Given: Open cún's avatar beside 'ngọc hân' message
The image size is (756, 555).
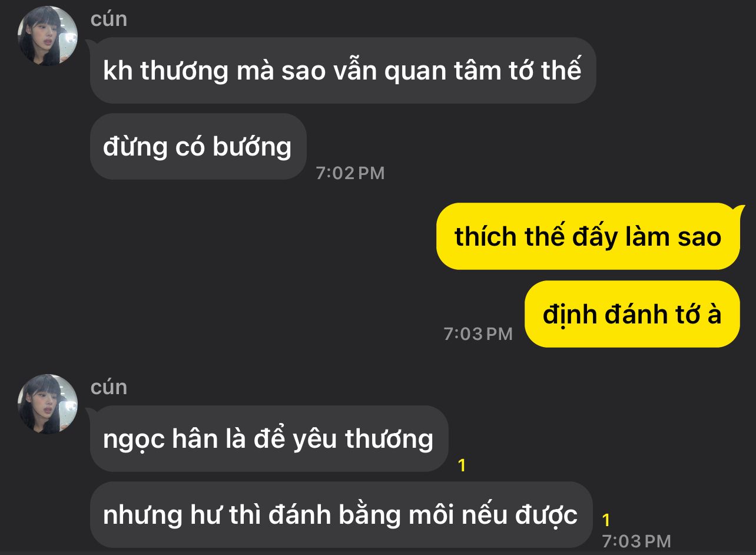Looking at the screenshot, I should (48, 404).
